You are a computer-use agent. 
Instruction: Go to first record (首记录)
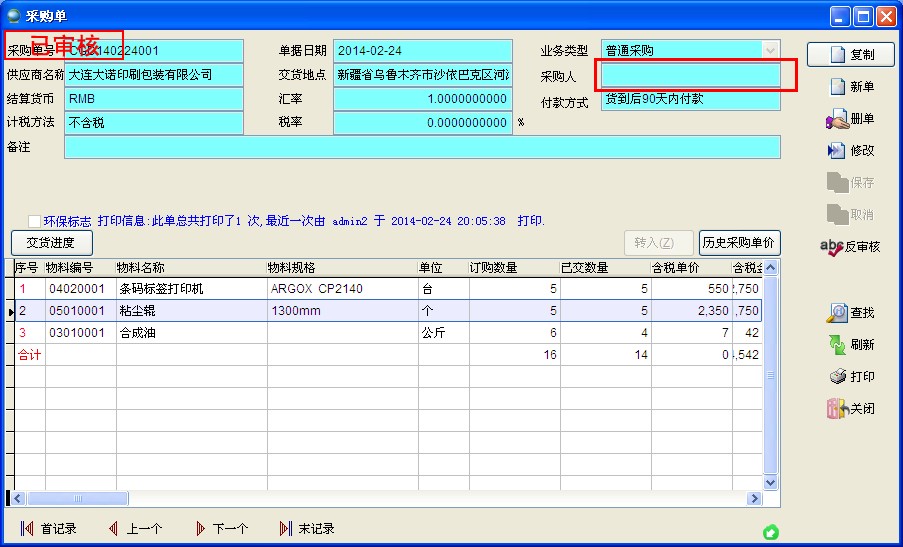coord(48,529)
